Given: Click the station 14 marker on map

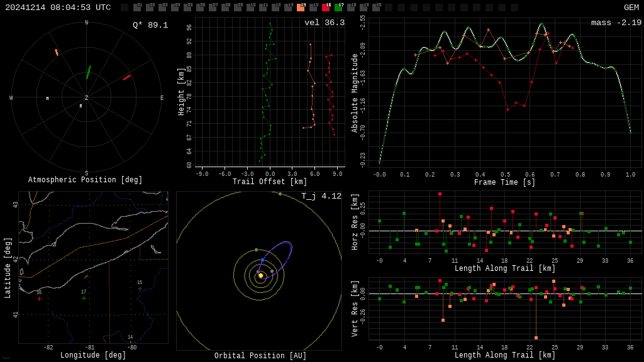Looking at the screenshot, I should pos(131,341).
